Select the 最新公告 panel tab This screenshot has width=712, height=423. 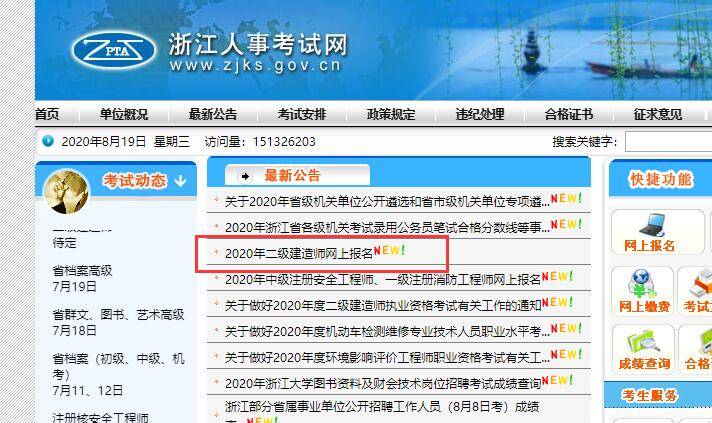pyautogui.click(x=297, y=176)
